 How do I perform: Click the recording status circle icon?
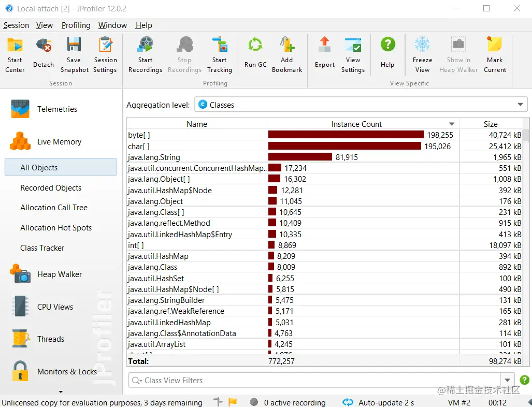[254, 402]
